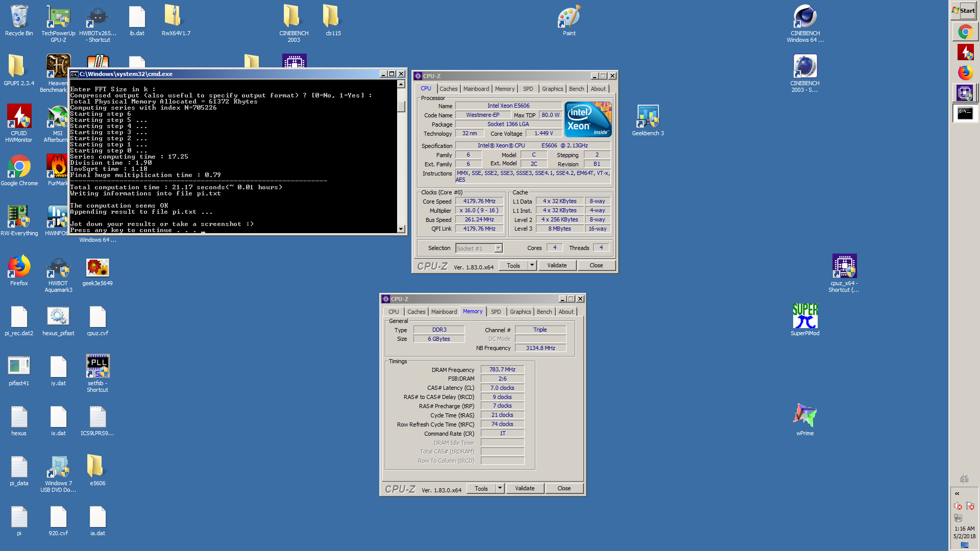
Task: Switch to Bench tab in upper CPU-Z window
Action: [576, 89]
